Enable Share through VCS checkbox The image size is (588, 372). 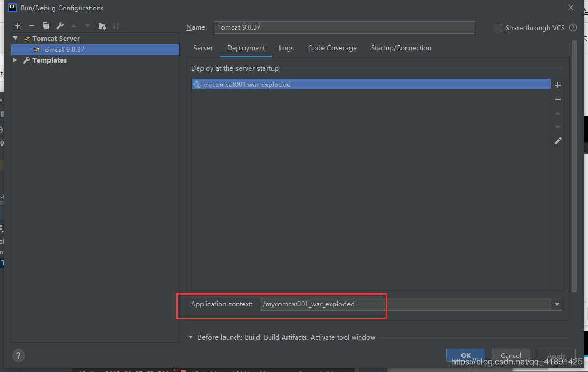pyautogui.click(x=499, y=27)
